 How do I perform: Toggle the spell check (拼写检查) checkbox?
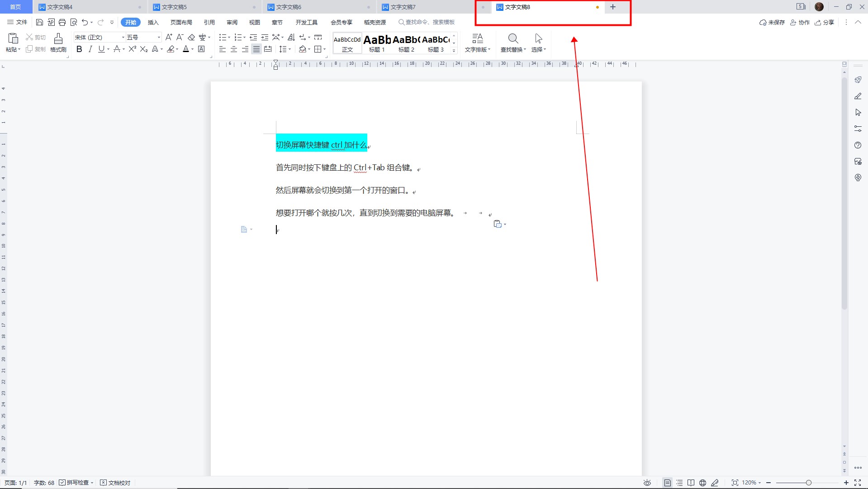pos(62,483)
